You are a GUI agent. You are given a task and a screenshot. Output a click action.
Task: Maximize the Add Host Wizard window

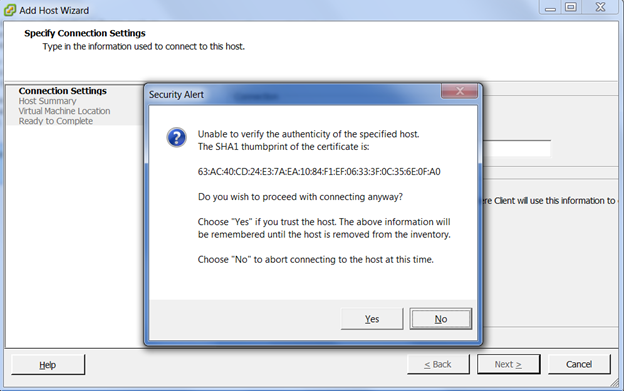pos(571,7)
